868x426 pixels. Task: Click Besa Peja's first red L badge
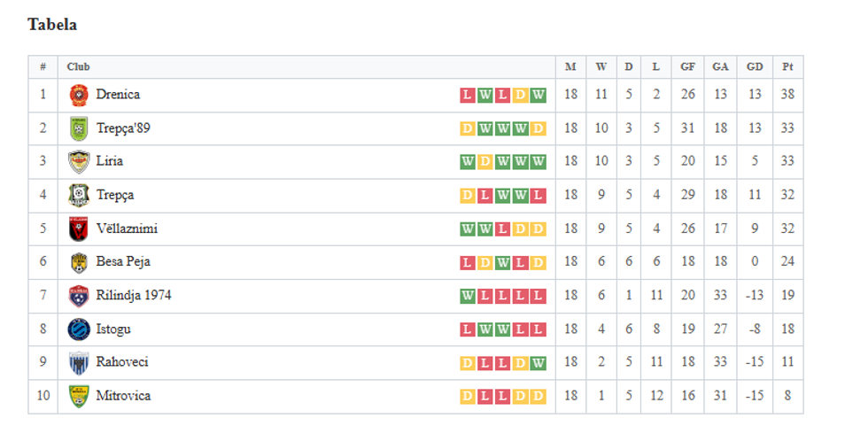(468, 263)
